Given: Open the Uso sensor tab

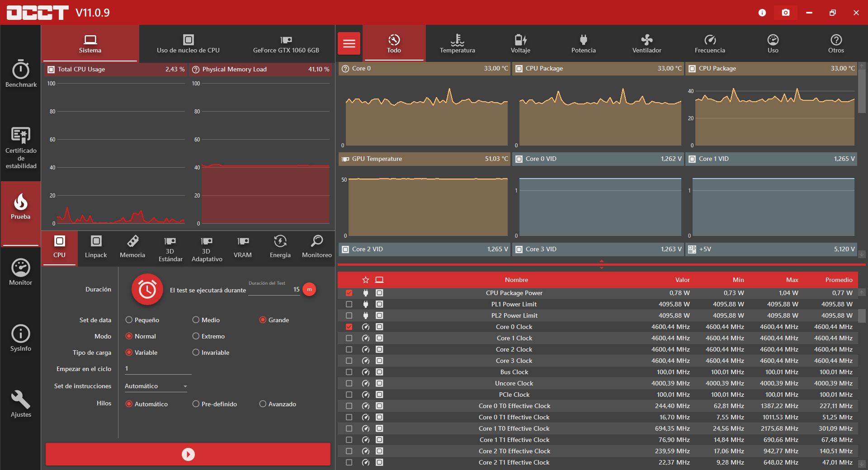Looking at the screenshot, I should point(773,43).
